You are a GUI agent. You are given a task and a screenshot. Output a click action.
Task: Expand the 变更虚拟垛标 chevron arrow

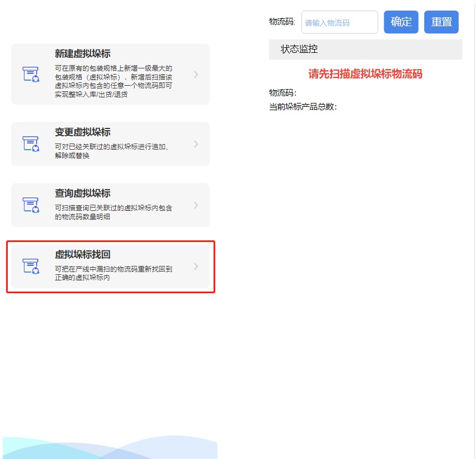[x=196, y=144]
